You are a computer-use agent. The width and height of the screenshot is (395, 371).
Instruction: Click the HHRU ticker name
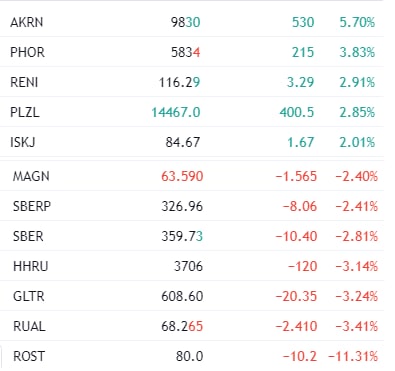(31, 266)
